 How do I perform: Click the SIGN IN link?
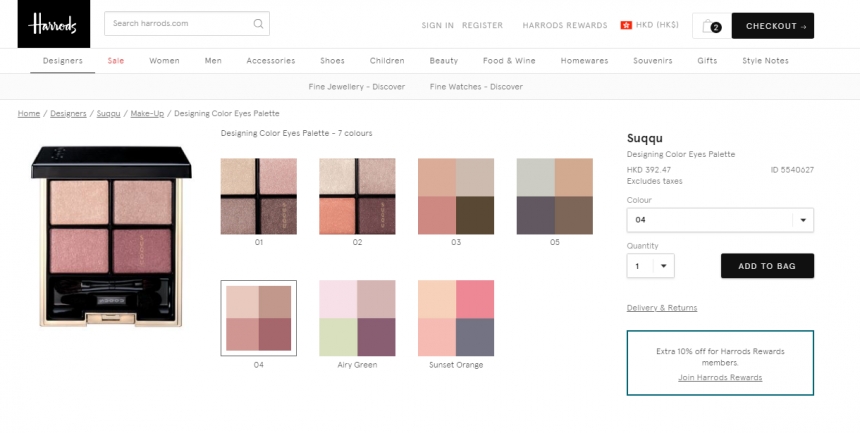pyautogui.click(x=437, y=25)
